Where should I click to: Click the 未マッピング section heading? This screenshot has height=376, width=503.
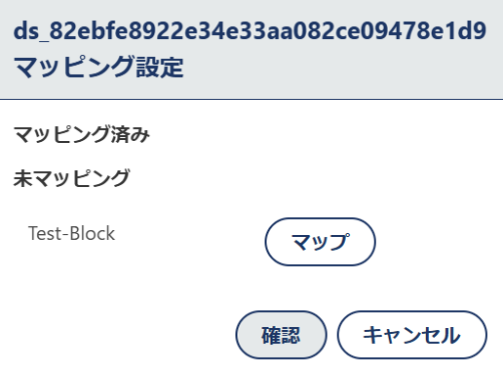[71, 178]
